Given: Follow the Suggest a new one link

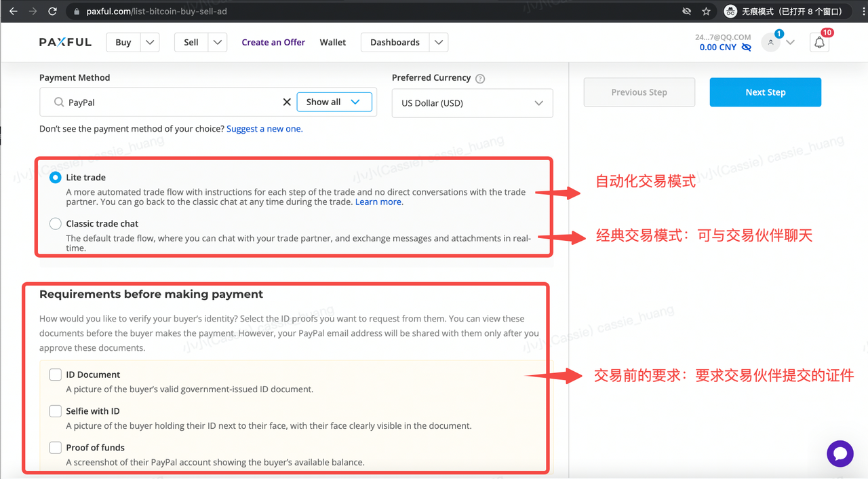Looking at the screenshot, I should [x=264, y=129].
